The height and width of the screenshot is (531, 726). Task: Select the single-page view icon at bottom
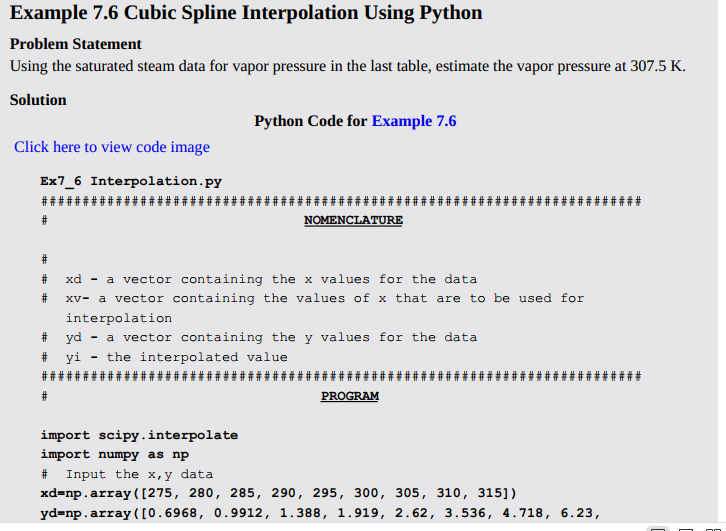tap(657, 529)
